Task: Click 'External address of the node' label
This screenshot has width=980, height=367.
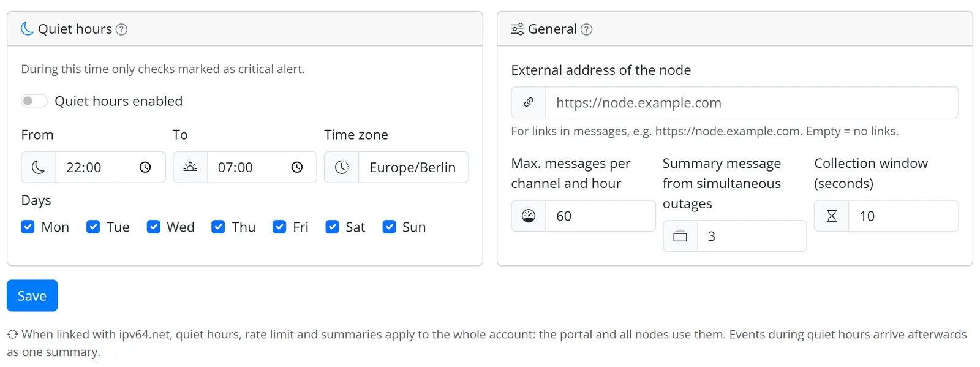Action: click(601, 70)
